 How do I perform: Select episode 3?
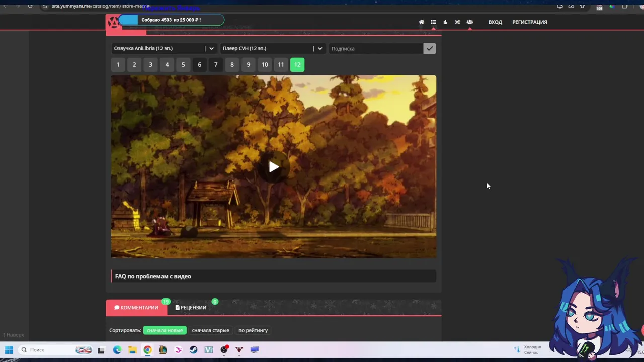click(x=150, y=64)
